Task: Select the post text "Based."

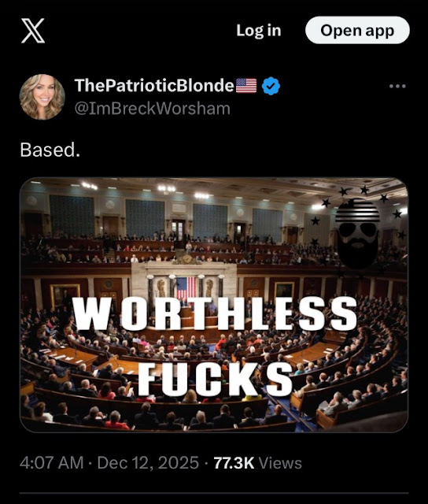Action: [x=50, y=150]
